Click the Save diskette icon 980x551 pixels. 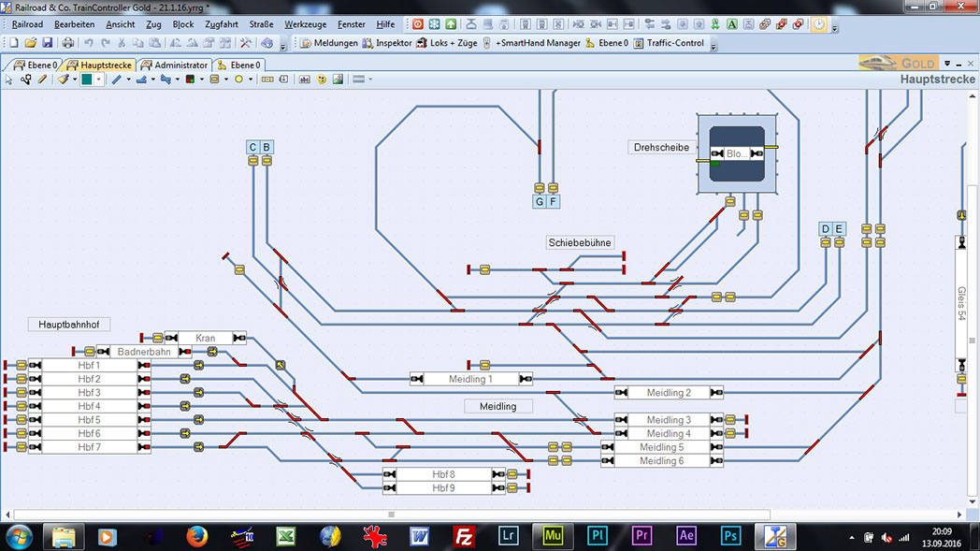coord(47,43)
